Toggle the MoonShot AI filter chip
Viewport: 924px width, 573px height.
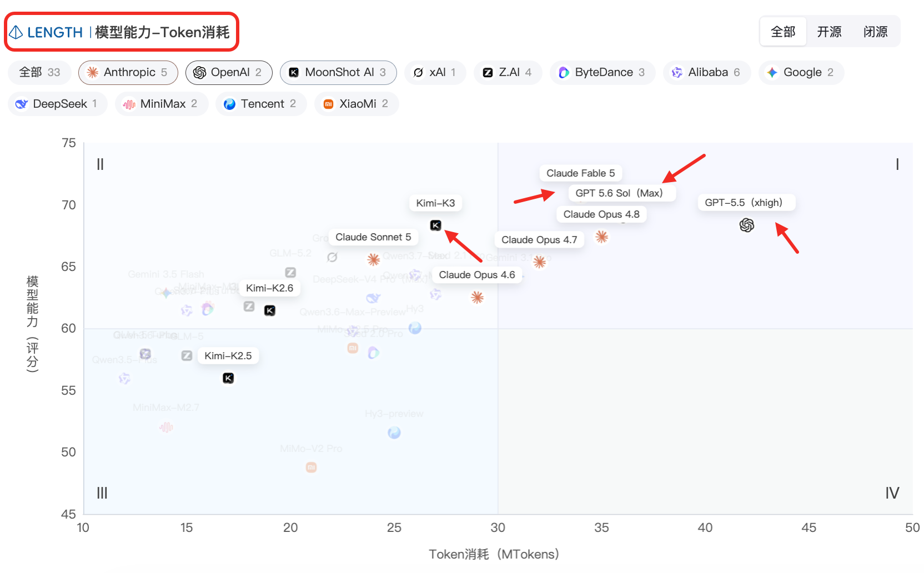(338, 73)
